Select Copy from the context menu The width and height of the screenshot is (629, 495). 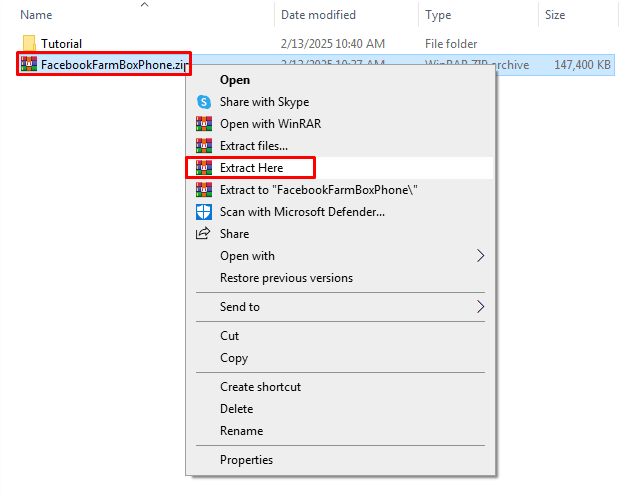click(x=234, y=358)
